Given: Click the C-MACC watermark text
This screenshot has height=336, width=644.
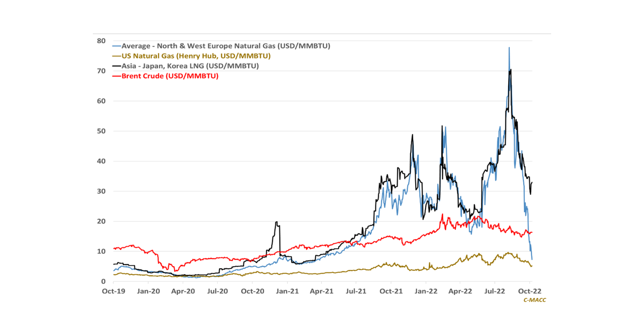Looking at the screenshot, I should click(535, 300).
